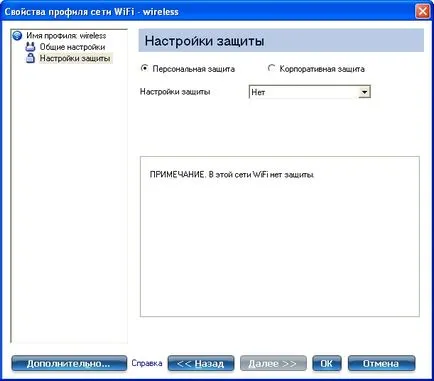Click the network icon next to Общие настройки
Image resolution: width=434 pixels, height=381 pixels.
30,47
